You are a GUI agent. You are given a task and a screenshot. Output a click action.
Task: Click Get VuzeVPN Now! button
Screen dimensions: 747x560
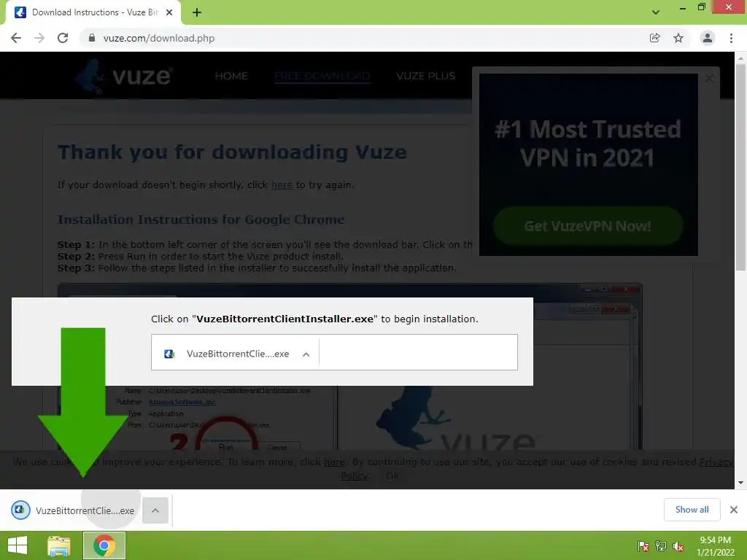pos(588,226)
